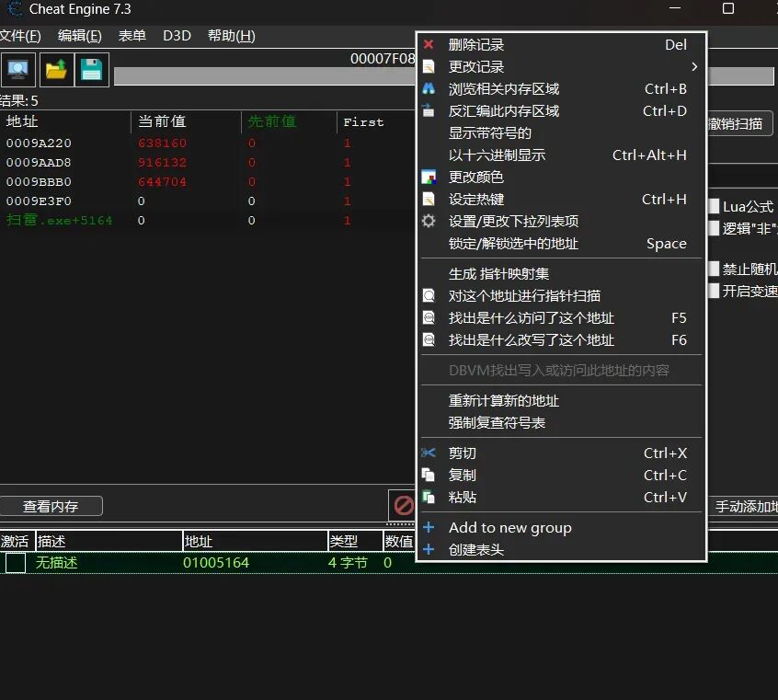Screen dimensions: 778x700
Task: Click the 复制 copy icon
Action: (428, 475)
